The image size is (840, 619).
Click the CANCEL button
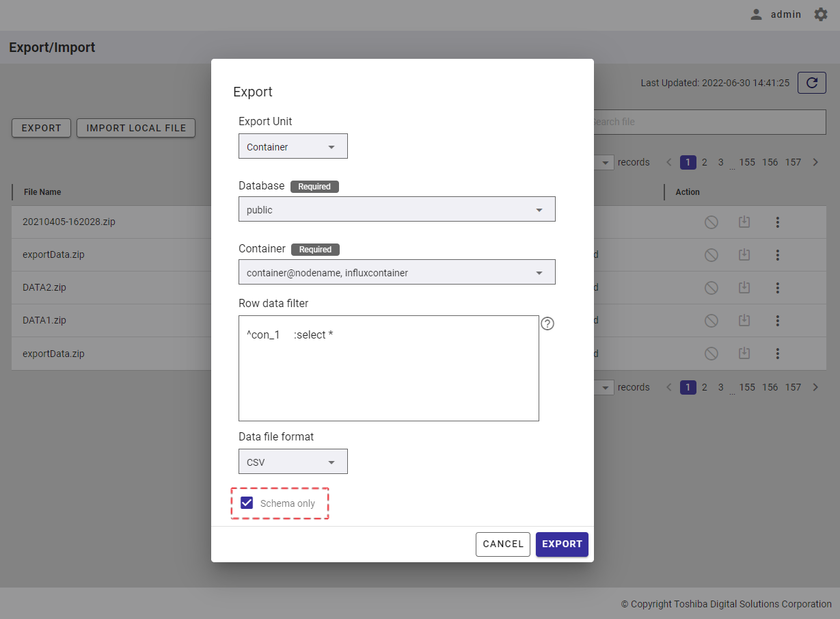[503, 544]
